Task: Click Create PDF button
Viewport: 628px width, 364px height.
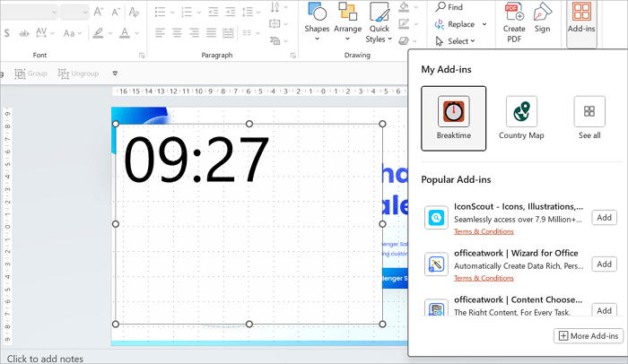Action: [514, 22]
